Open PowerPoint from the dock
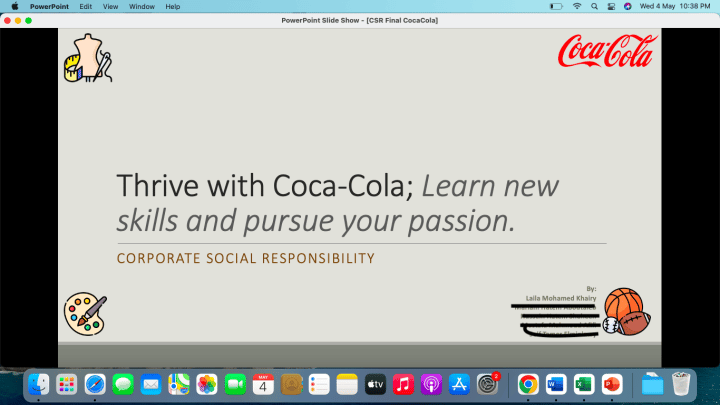This screenshot has height=405, width=720. pyautogui.click(x=612, y=383)
